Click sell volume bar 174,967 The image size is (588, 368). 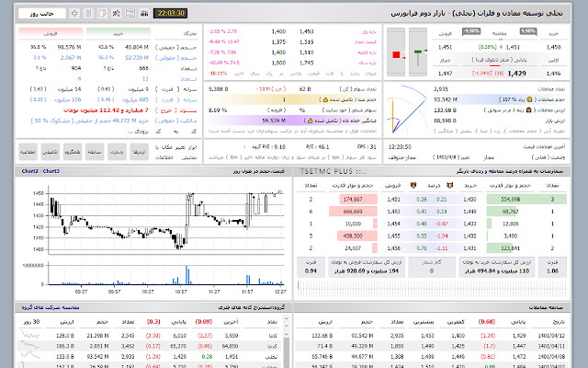tap(358, 200)
